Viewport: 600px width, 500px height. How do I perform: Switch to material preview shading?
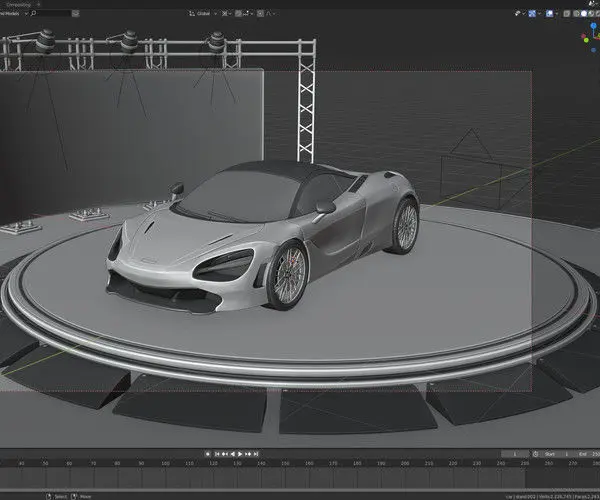[x=591, y=13]
